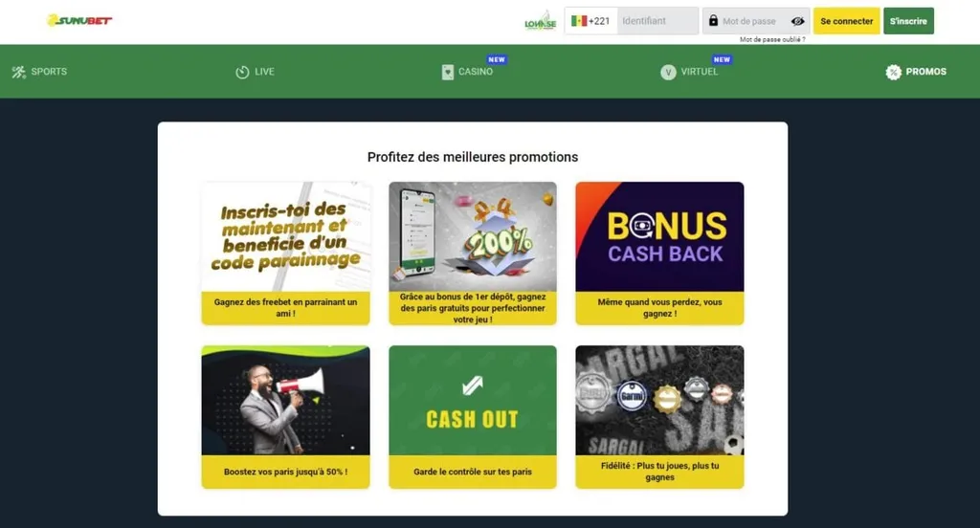Open the +221 country code selector

click(590, 21)
